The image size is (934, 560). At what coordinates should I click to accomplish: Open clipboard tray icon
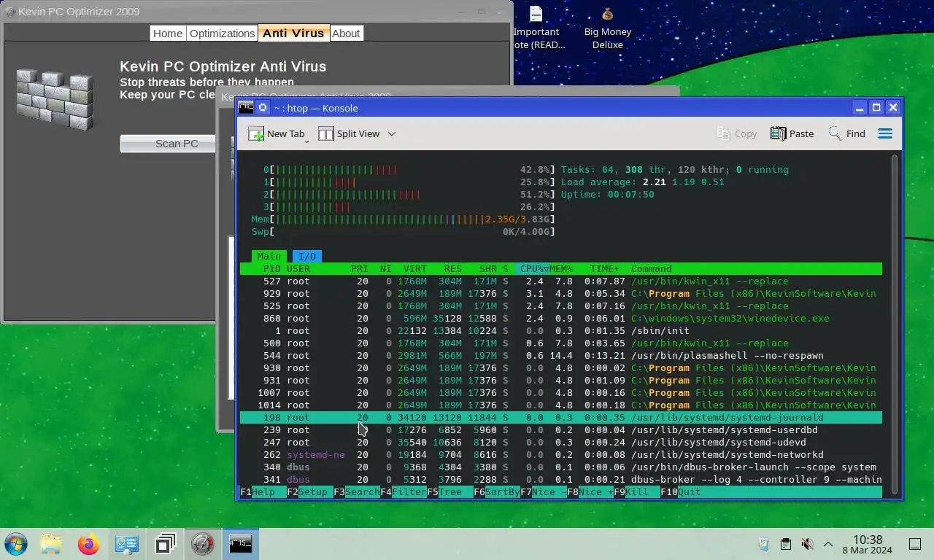tap(785, 544)
